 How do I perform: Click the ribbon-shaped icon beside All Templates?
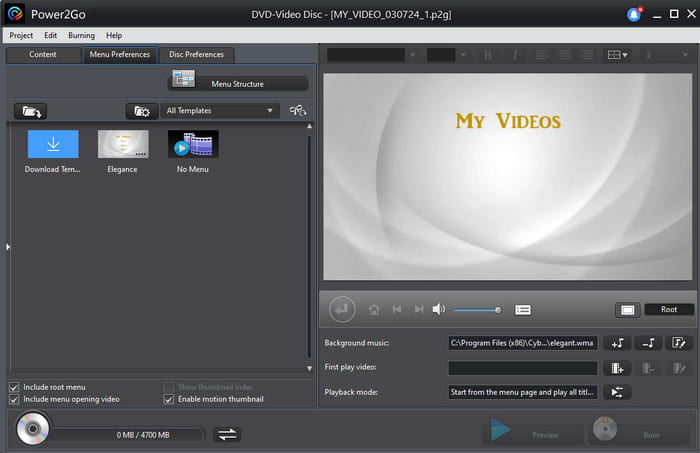point(298,110)
